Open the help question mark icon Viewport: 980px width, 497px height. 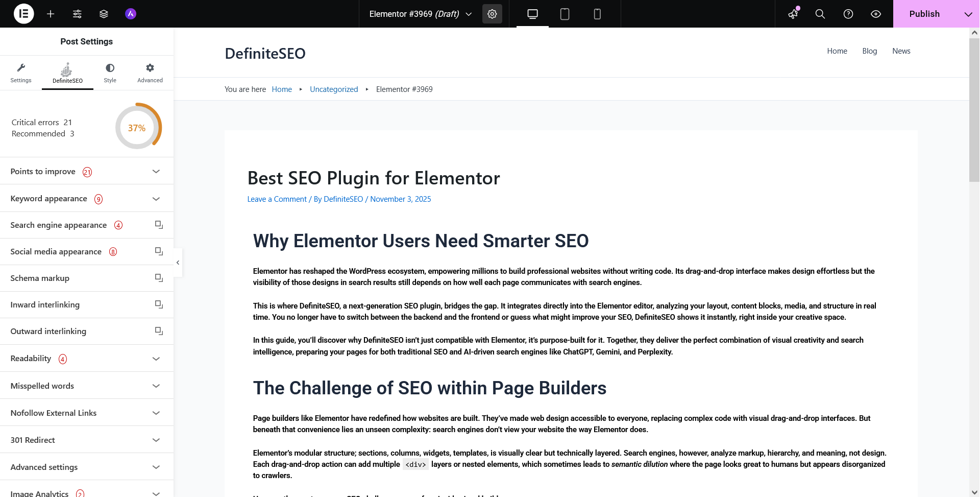click(x=848, y=14)
